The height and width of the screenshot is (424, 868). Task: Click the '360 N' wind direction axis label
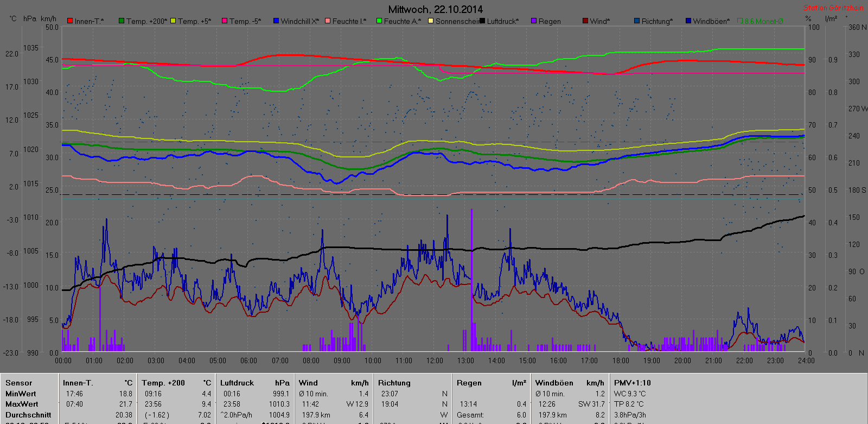pos(857,27)
